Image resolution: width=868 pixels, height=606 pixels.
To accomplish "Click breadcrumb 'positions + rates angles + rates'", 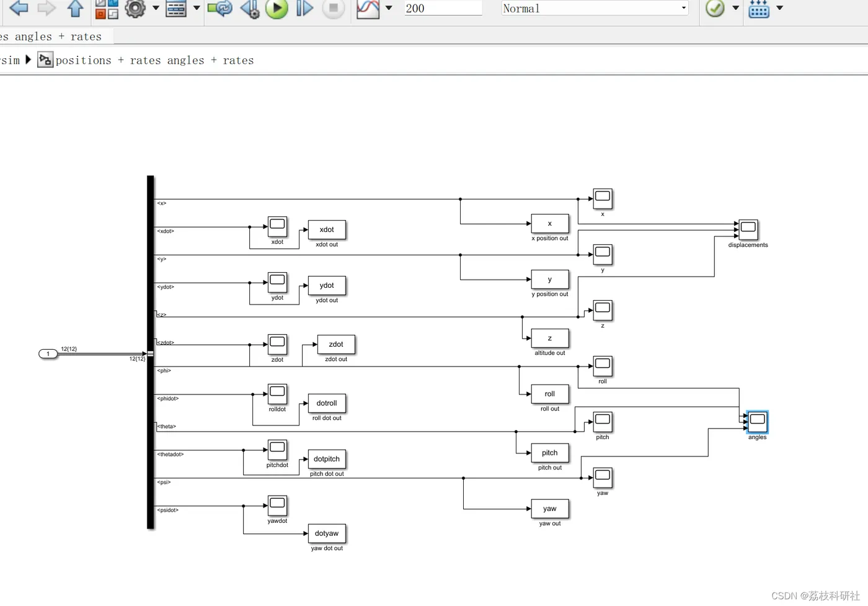I will [x=154, y=60].
